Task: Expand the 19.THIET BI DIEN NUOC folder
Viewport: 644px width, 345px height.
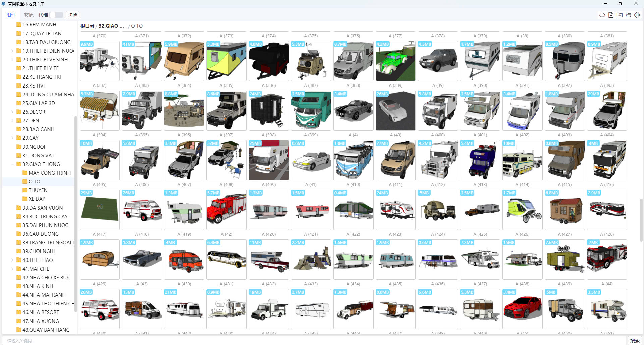Action: [12, 51]
